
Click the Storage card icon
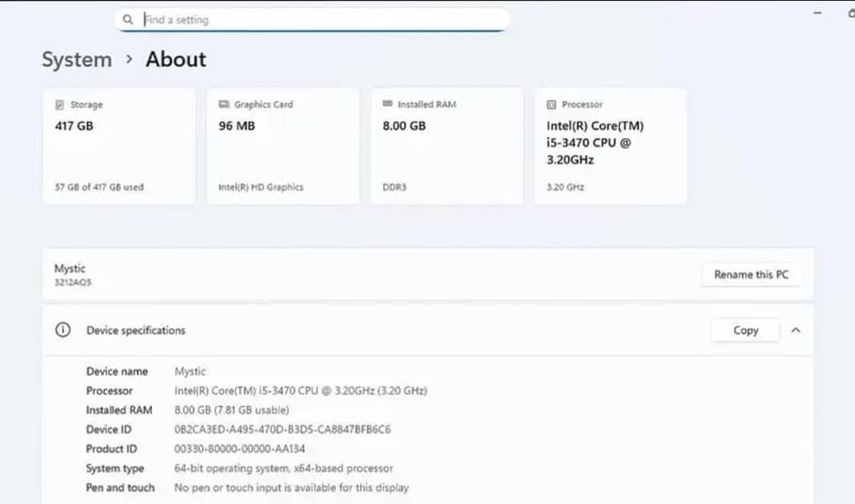[x=58, y=104]
